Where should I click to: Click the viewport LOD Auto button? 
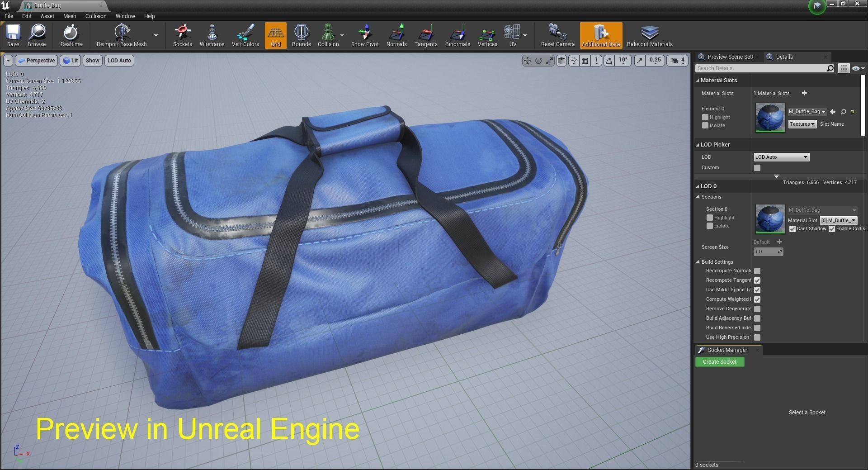[x=119, y=61]
